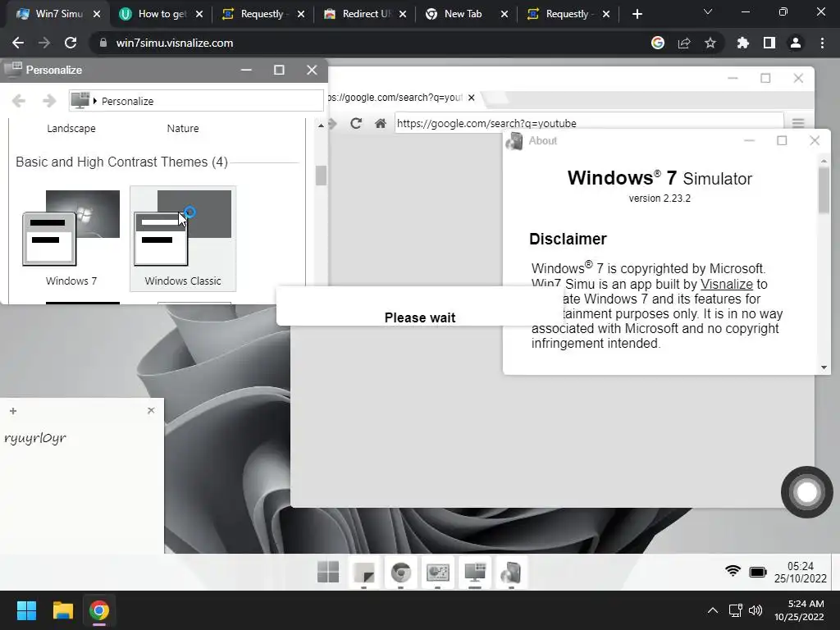The image size is (840, 630).
Task: Click the simulator clock 05:24
Action: click(801, 566)
